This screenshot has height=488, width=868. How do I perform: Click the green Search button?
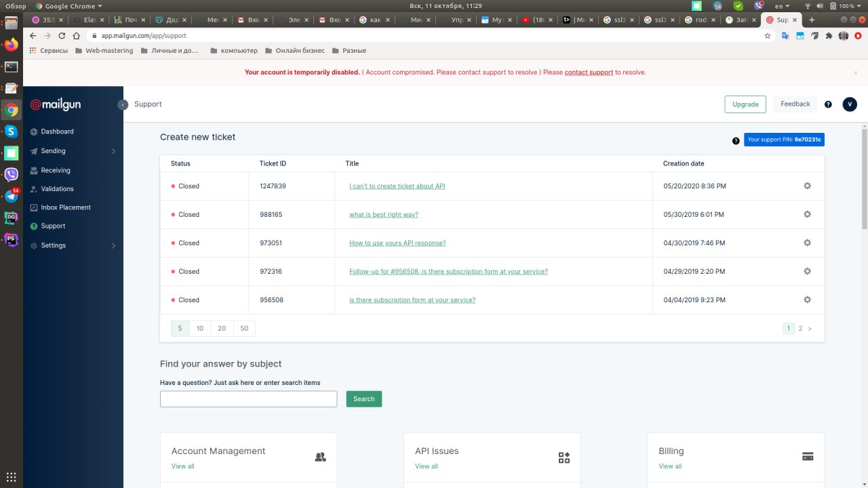point(364,399)
